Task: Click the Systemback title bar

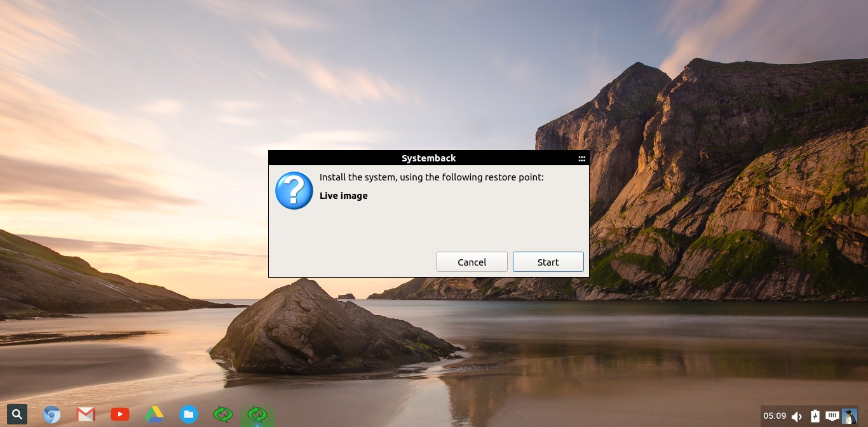Action: pos(429,158)
